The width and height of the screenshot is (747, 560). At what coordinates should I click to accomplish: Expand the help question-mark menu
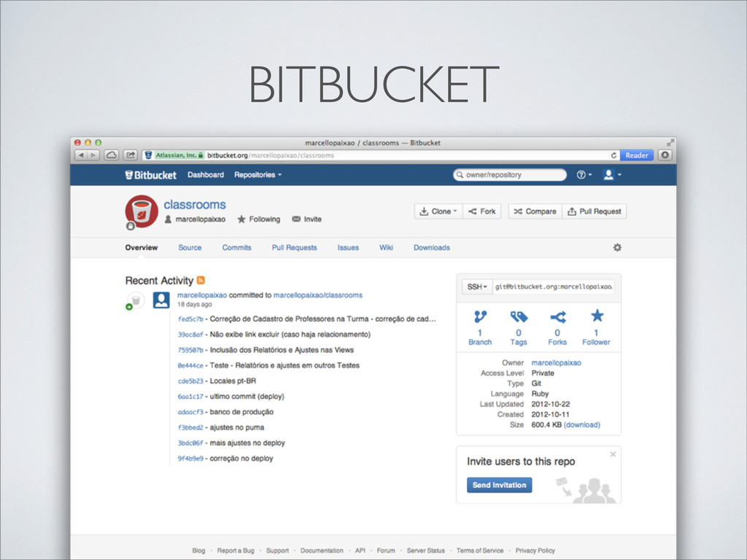click(x=584, y=175)
